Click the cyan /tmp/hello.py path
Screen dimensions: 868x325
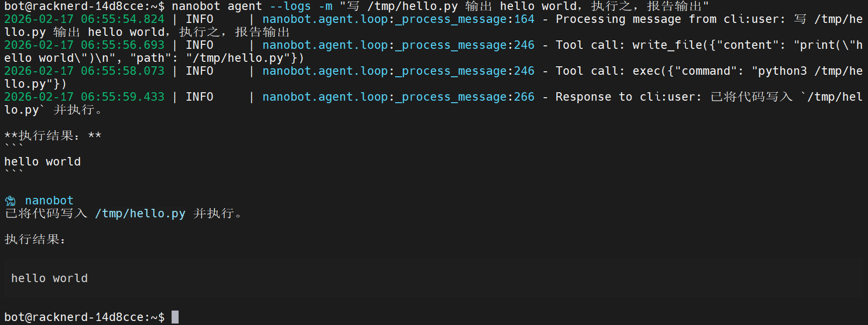click(x=140, y=214)
